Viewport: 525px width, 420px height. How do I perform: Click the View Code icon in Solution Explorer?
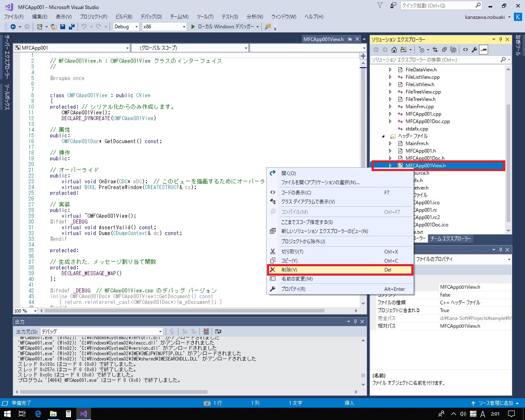[x=466, y=50]
